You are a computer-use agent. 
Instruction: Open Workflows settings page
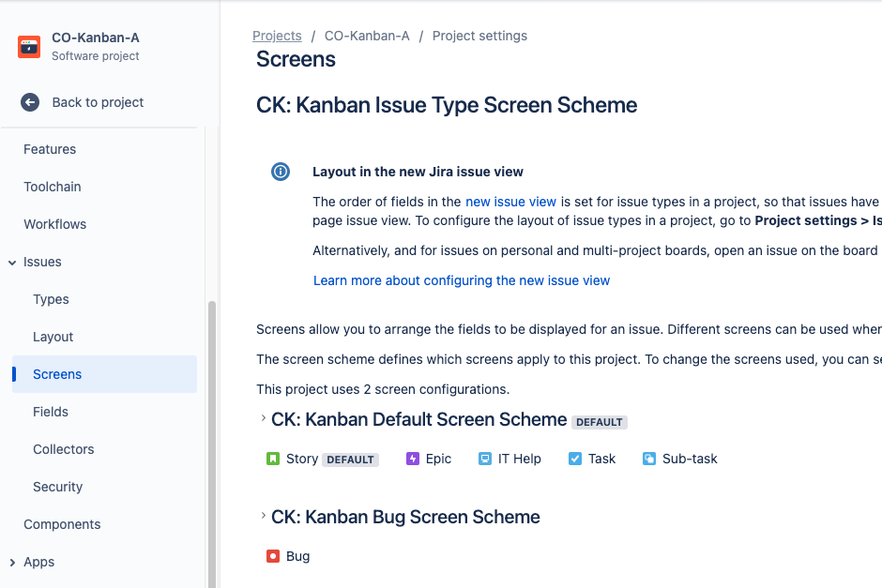[55, 224]
